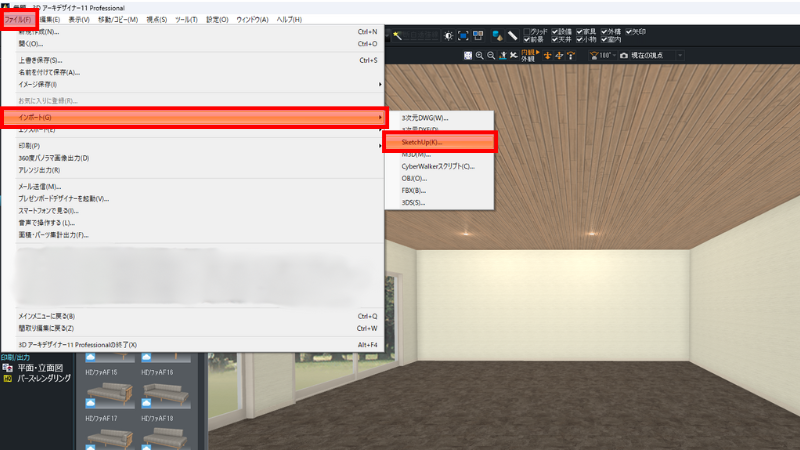Uncheck the 家具 checkbox

(x=580, y=32)
